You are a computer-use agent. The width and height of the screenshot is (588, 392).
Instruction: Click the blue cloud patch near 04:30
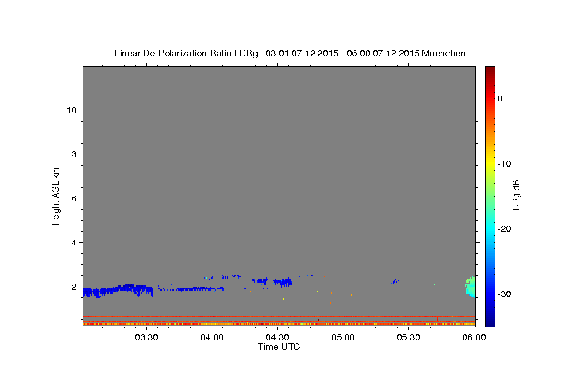tap(283, 282)
